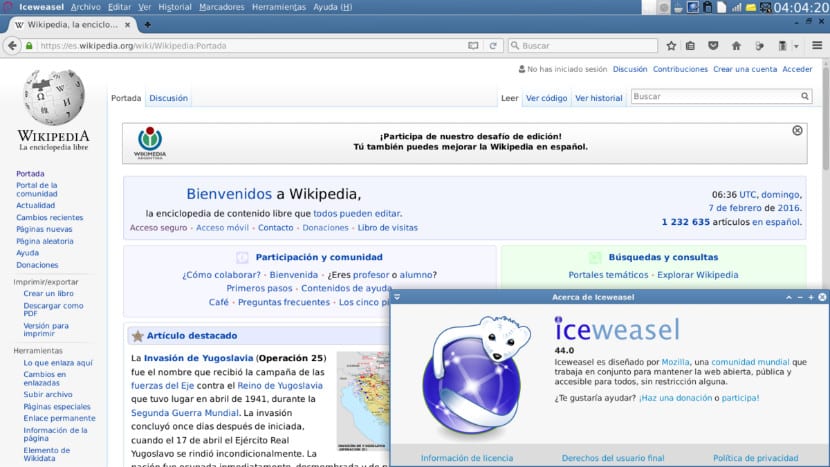Toggle reader view icon in the URL bar

pos(473,46)
